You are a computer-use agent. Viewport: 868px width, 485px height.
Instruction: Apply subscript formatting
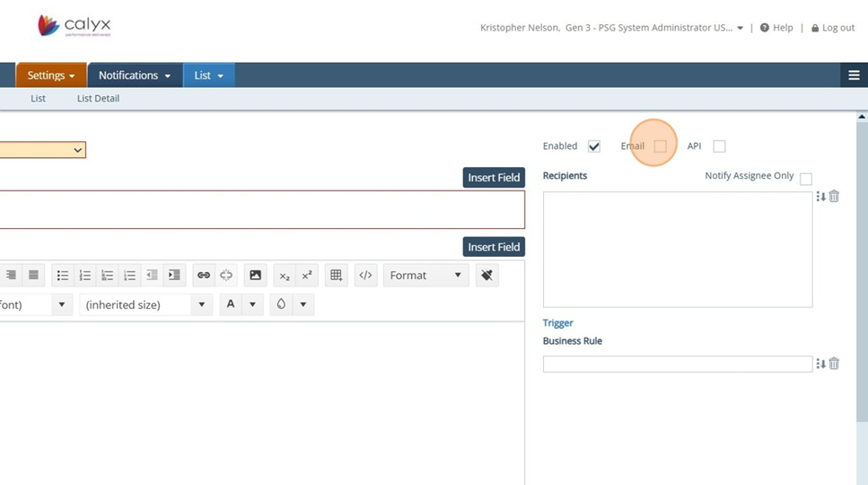(285, 276)
